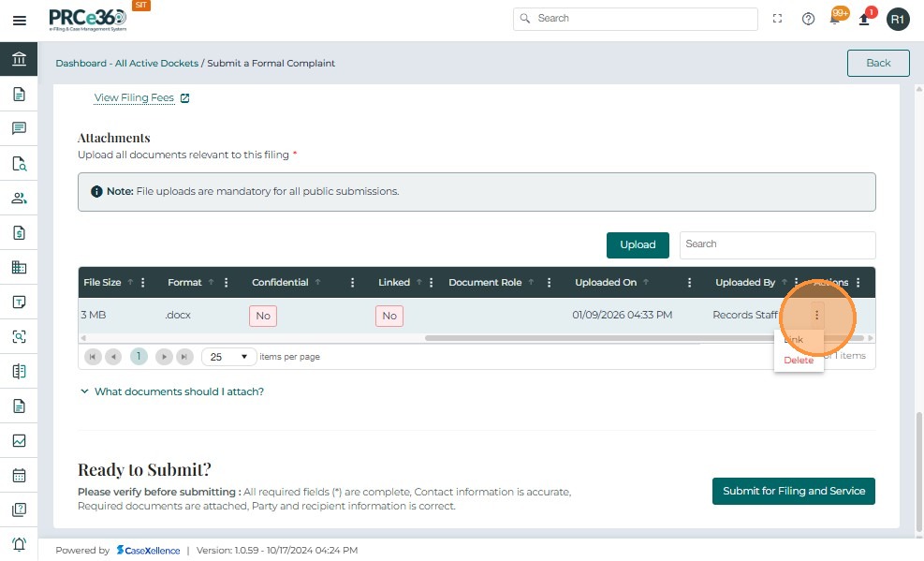The width and height of the screenshot is (924, 561).
Task: Click the '3 MB' file size cell
Action: 94,316
